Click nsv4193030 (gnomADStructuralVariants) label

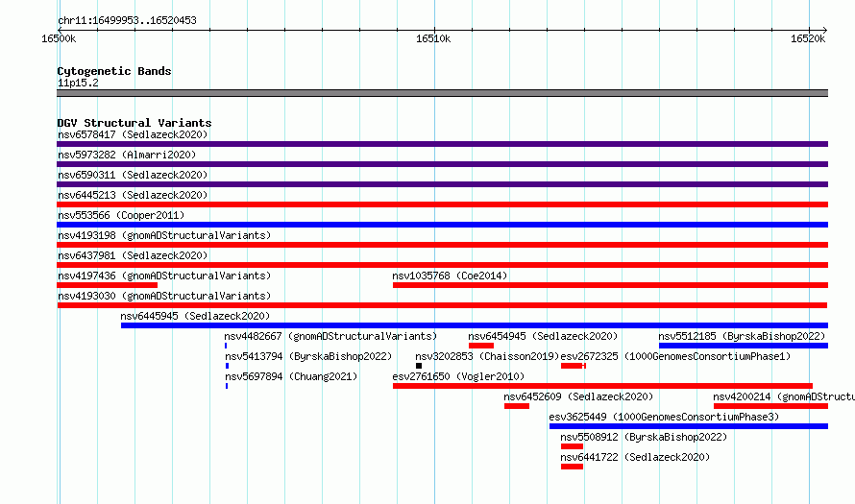pos(164,296)
